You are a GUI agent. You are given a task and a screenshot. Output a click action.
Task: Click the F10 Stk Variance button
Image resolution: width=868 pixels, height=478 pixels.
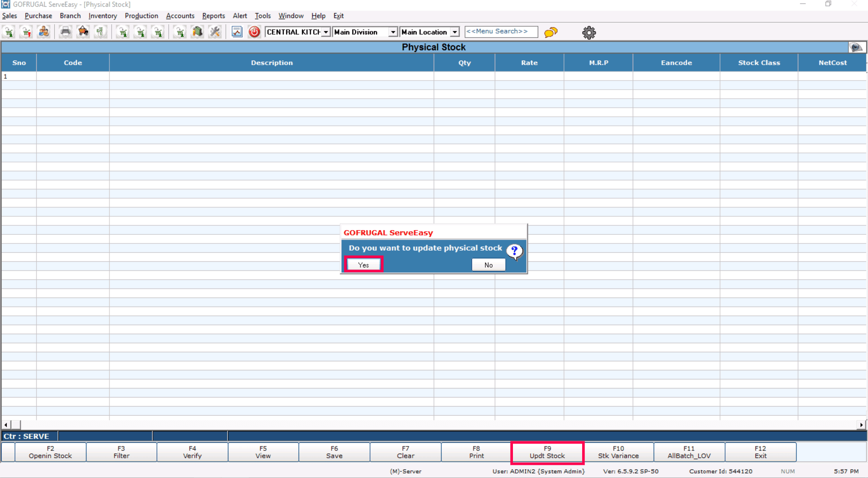[618, 452]
